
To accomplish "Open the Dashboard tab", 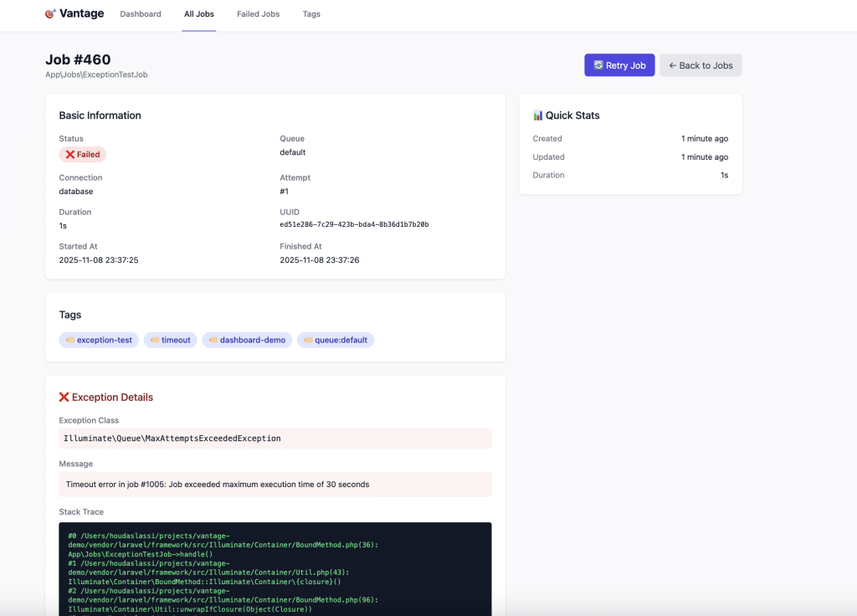I will pos(140,13).
